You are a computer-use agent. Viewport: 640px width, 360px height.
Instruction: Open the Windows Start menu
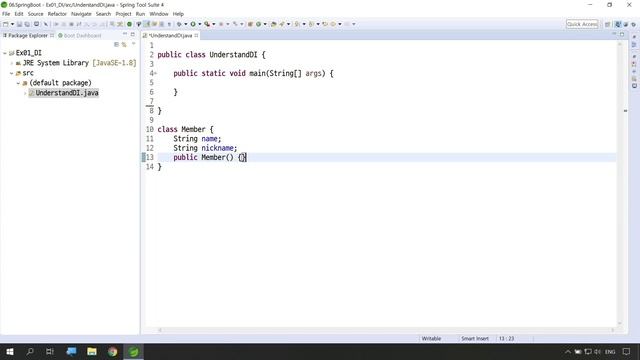(x=10, y=351)
